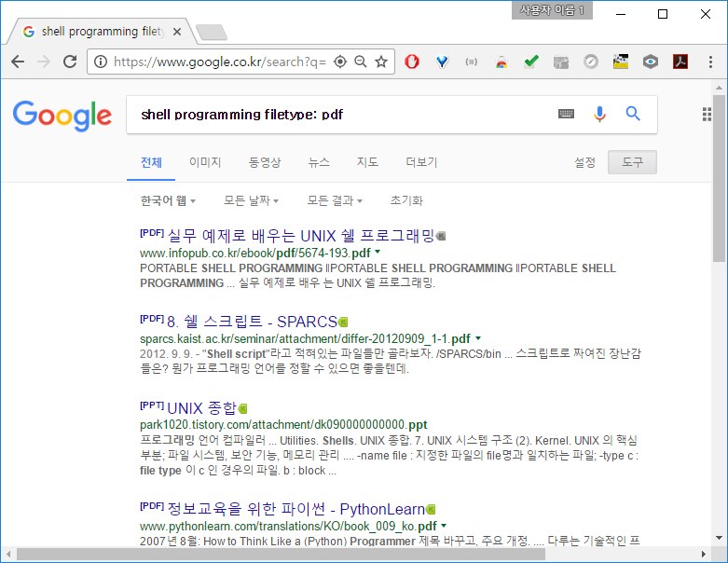The width and height of the screenshot is (728, 563).
Task: Click the horizontal scrollbar thumb
Action: coord(281,554)
